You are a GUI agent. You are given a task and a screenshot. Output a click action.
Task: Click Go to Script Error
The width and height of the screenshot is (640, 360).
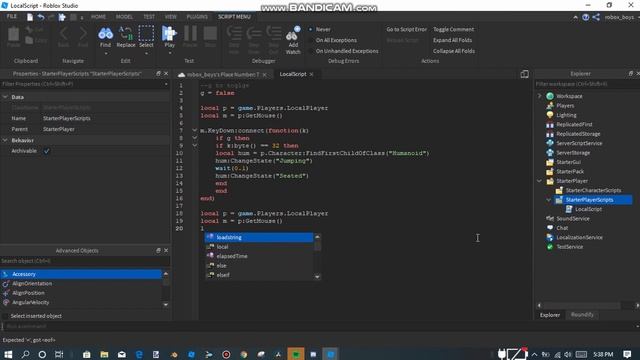click(x=407, y=29)
